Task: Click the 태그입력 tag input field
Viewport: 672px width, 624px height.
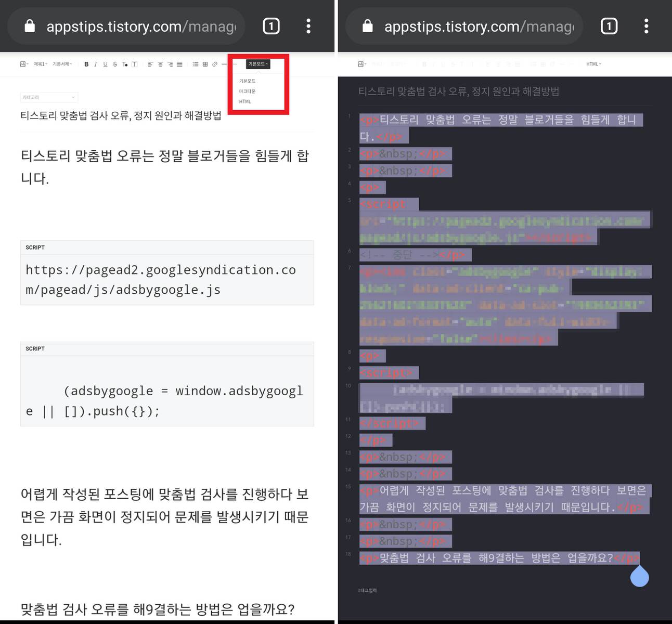Action: [368, 590]
